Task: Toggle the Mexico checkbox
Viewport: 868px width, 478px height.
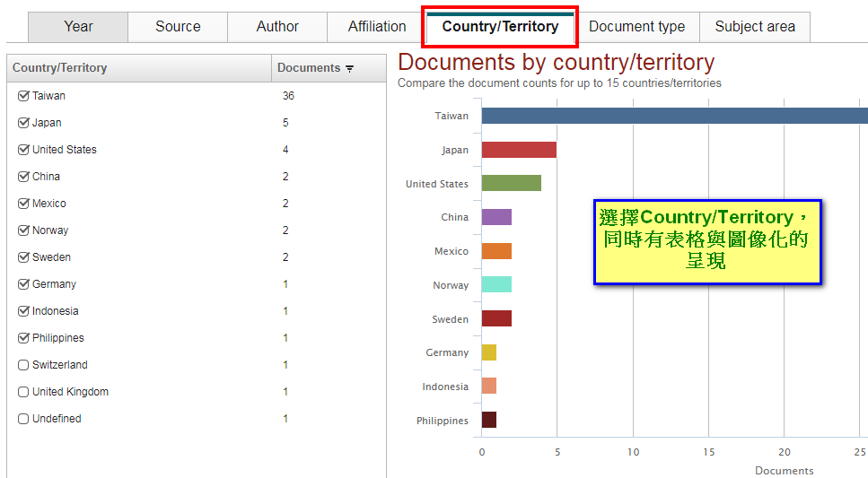Action: 23,204
